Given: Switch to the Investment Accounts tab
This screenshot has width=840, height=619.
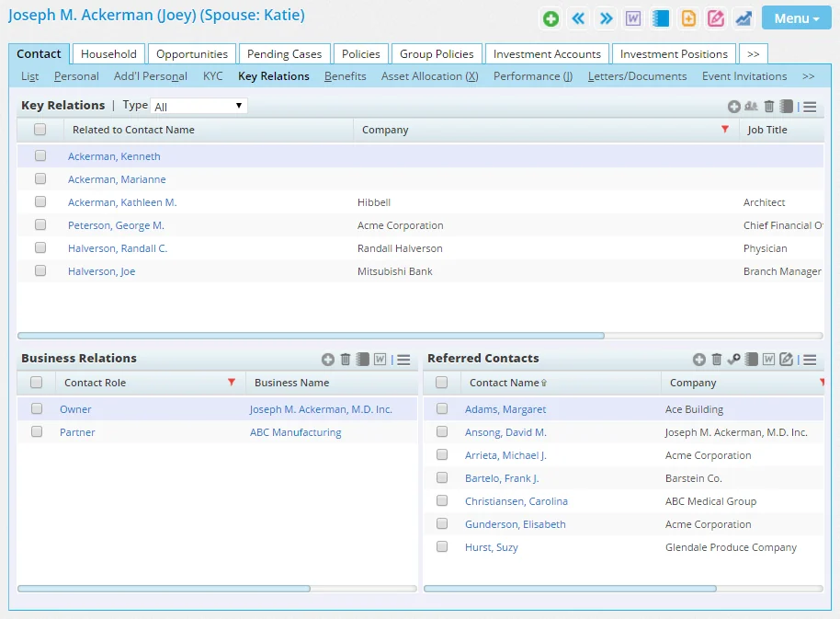Looking at the screenshot, I should click(x=547, y=54).
